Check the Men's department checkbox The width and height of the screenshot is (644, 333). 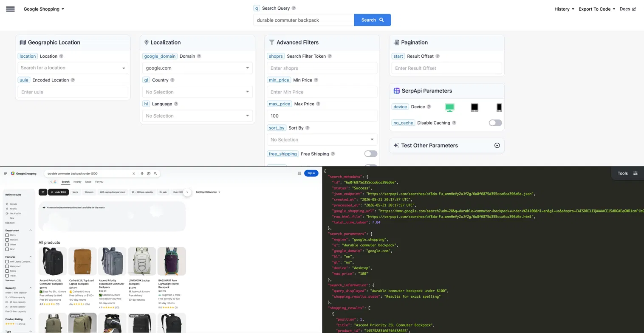click(x=7, y=235)
